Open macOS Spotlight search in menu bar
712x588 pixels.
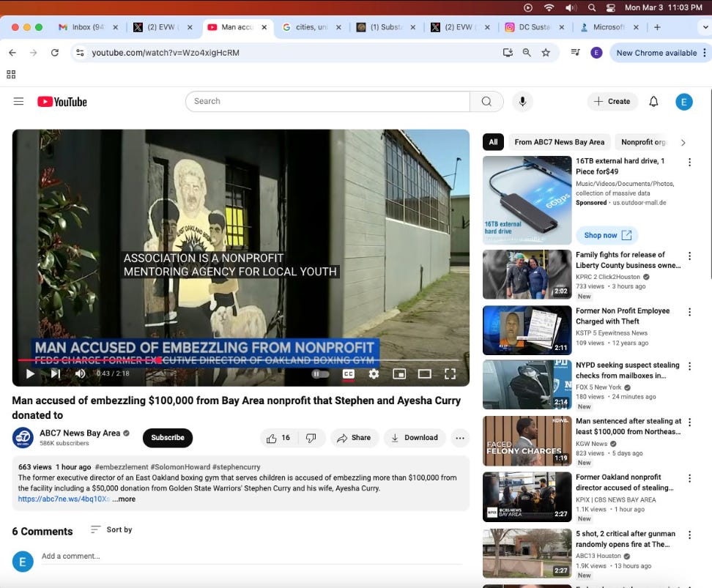592,8
